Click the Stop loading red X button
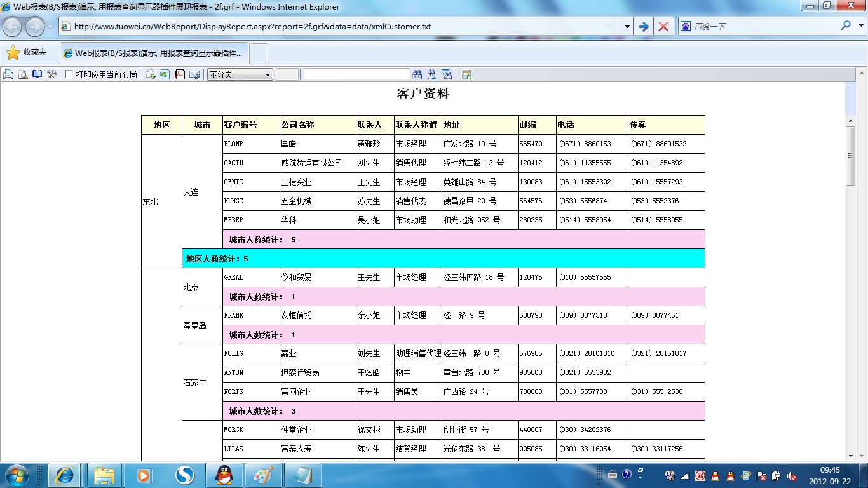This screenshot has width=868, height=488. pyautogui.click(x=663, y=27)
